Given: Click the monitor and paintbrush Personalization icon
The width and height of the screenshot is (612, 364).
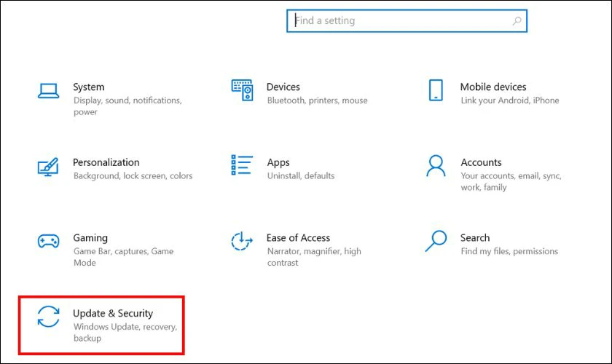Looking at the screenshot, I should (48, 167).
